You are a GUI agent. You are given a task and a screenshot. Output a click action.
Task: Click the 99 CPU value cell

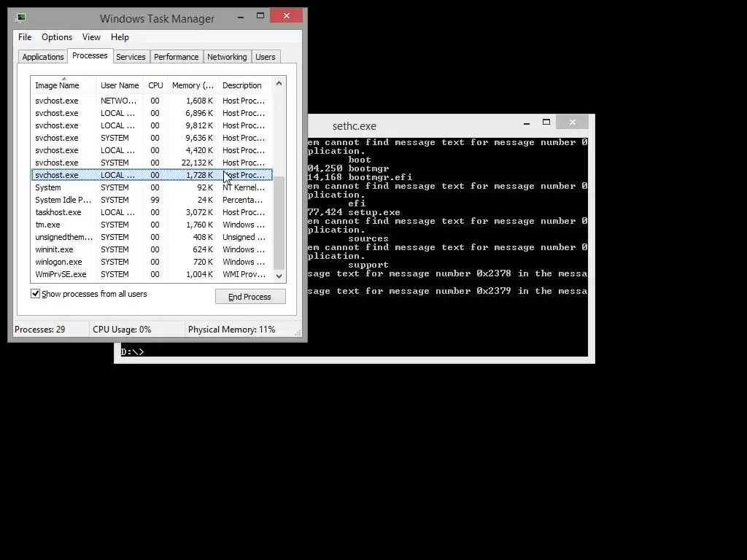click(x=155, y=200)
